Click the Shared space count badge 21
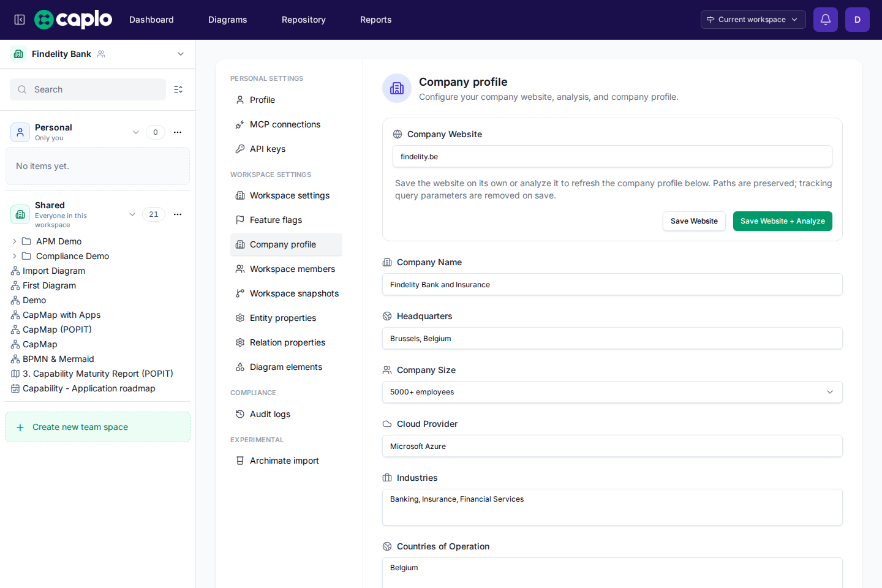The height and width of the screenshot is (588, 882). [x=154, y=214]
